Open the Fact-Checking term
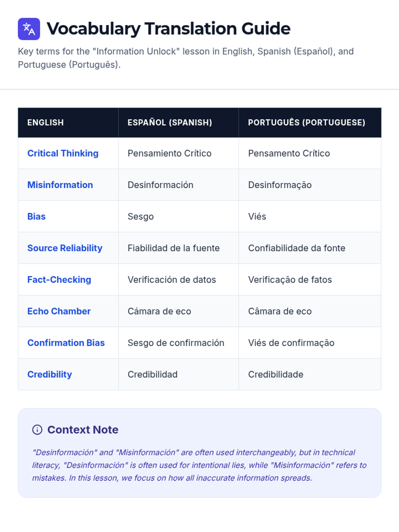The width and height of the screenshot is (399, 532). point(59,280)
